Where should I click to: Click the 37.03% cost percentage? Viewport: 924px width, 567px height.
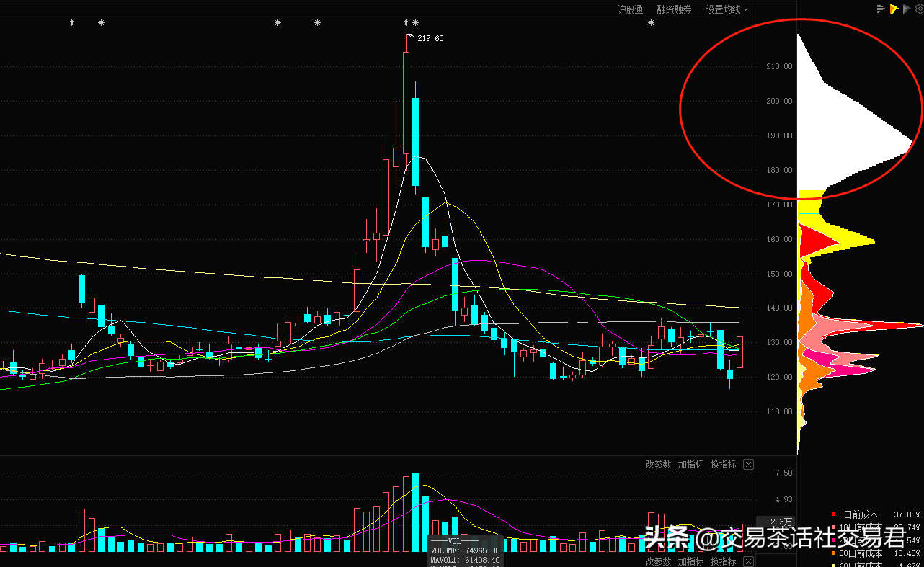tap(907, 514)
